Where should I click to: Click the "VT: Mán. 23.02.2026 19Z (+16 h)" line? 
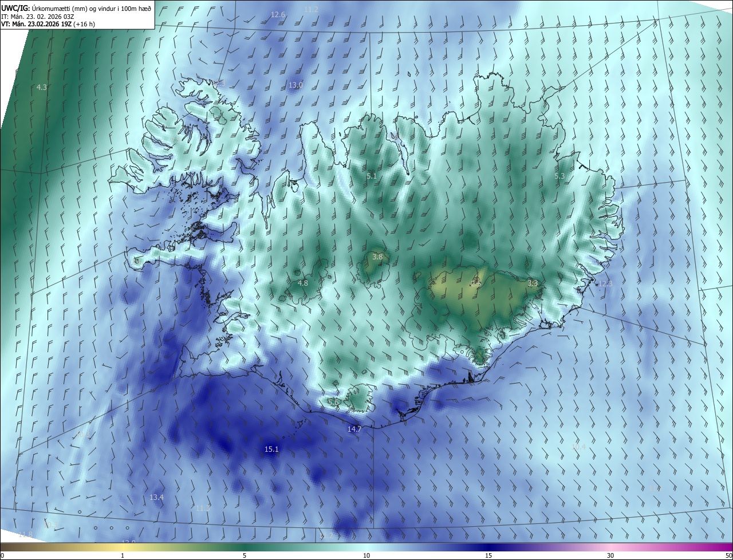point(48,24)
